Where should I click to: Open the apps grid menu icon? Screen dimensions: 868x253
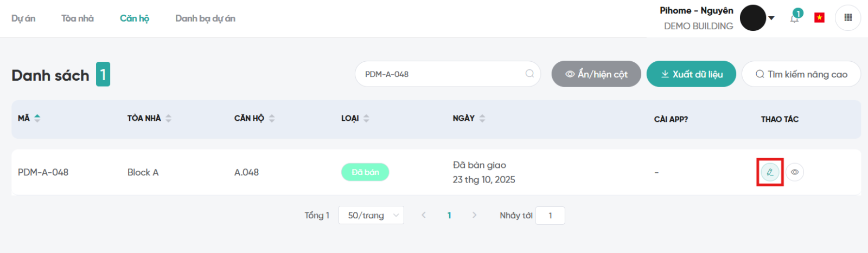[x=848, y=18]
